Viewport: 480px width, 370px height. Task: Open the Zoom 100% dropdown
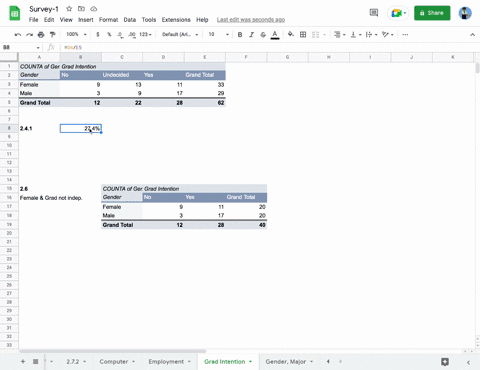[77, 34]
